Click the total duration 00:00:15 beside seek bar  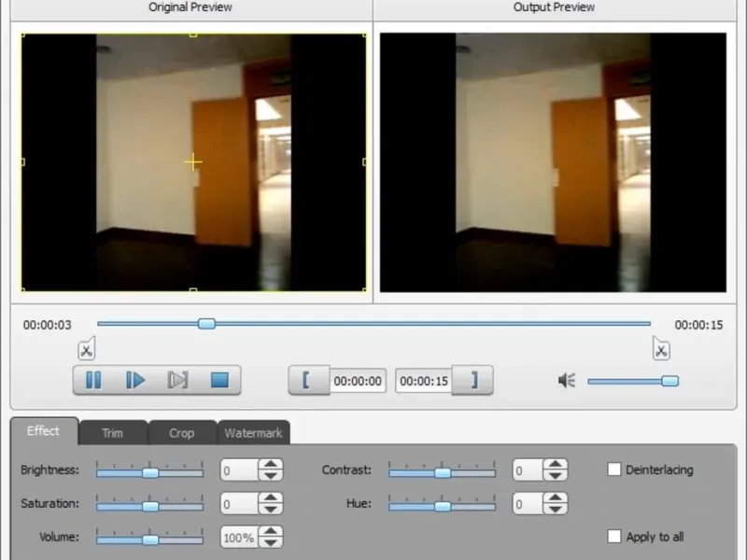[x=698, y=325]
